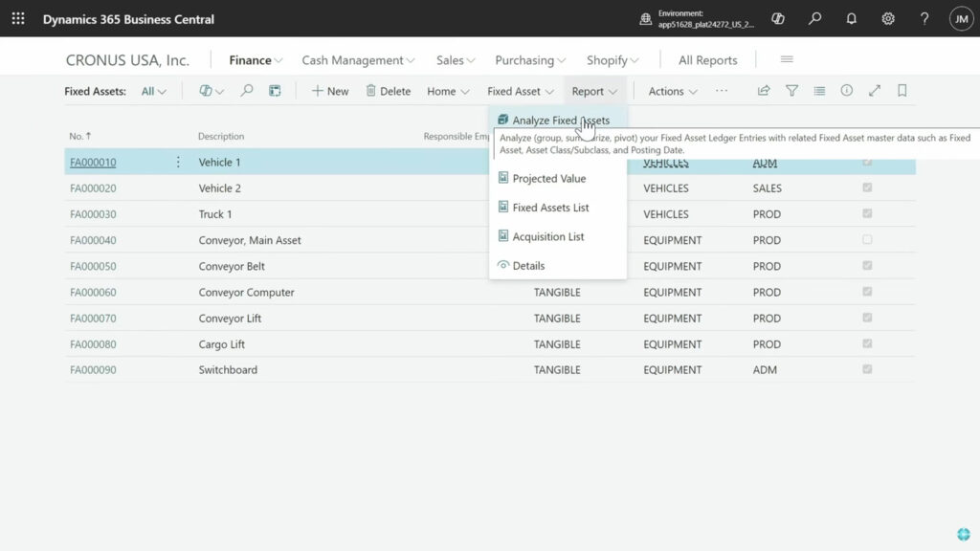The width and height of the screenshot is (980, 551).
Task: Expand the Fixed Asset action group
Action: point(520,91)
